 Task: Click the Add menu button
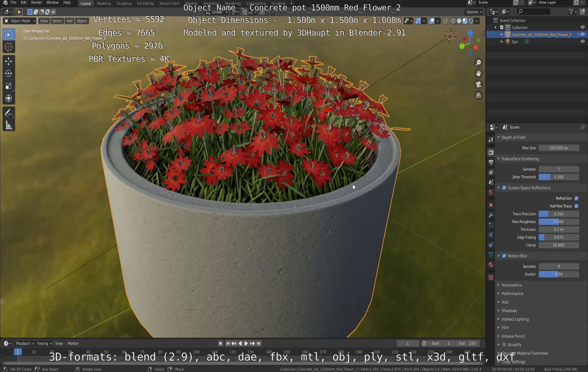point(69,21)
